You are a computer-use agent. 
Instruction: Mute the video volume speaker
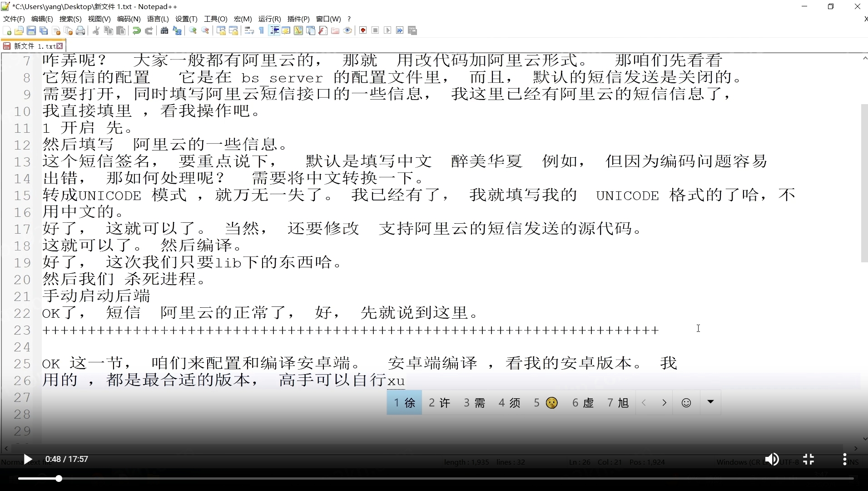coord(772,459)
